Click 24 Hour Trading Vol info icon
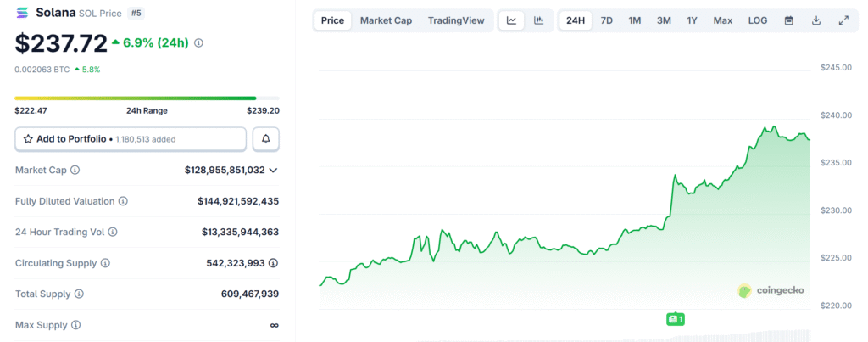Screen dimensions: 868x342 (x=113, y=233)
